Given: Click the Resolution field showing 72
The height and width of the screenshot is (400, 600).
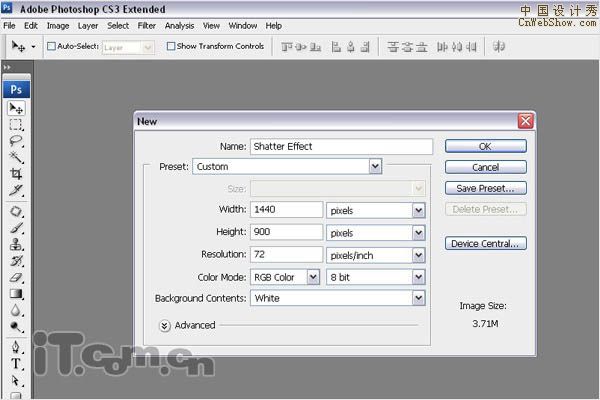Looking at the screenshot, I should (287, 255).
